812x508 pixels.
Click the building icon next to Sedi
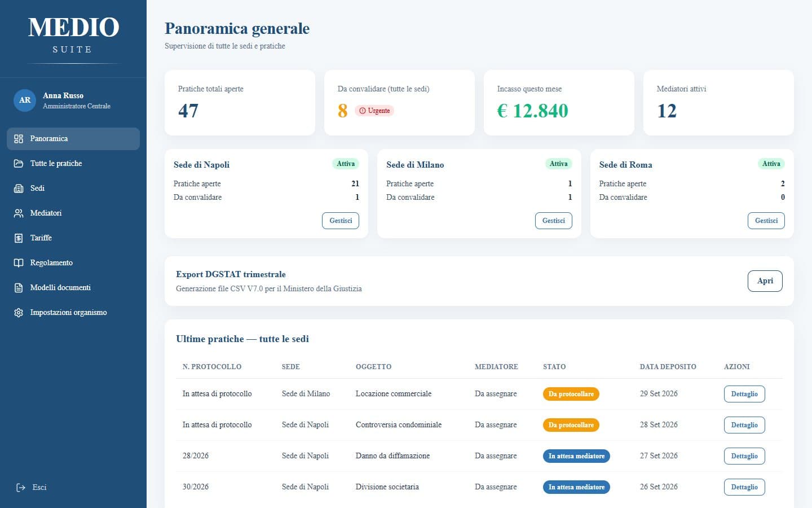click(x=19, y=189)
